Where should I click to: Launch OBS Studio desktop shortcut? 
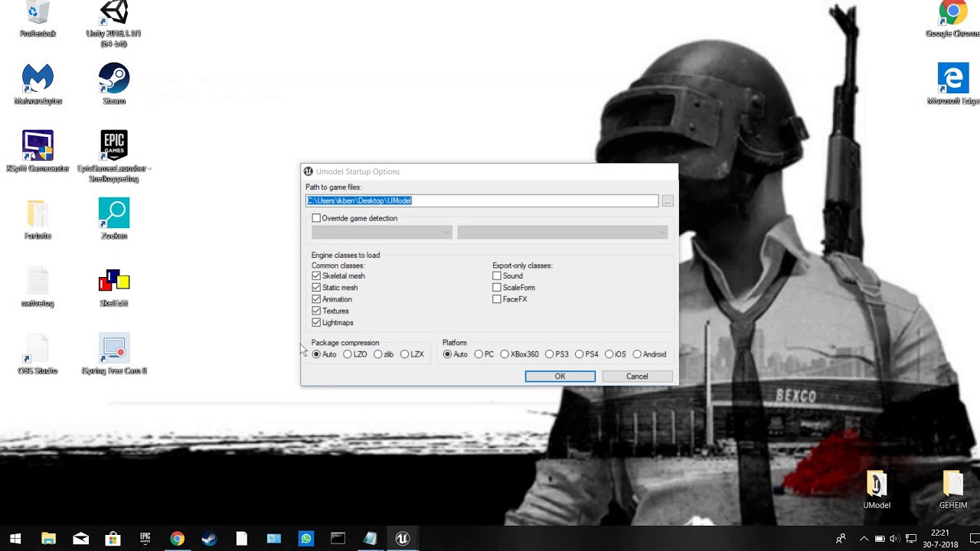tap(38, 354)
